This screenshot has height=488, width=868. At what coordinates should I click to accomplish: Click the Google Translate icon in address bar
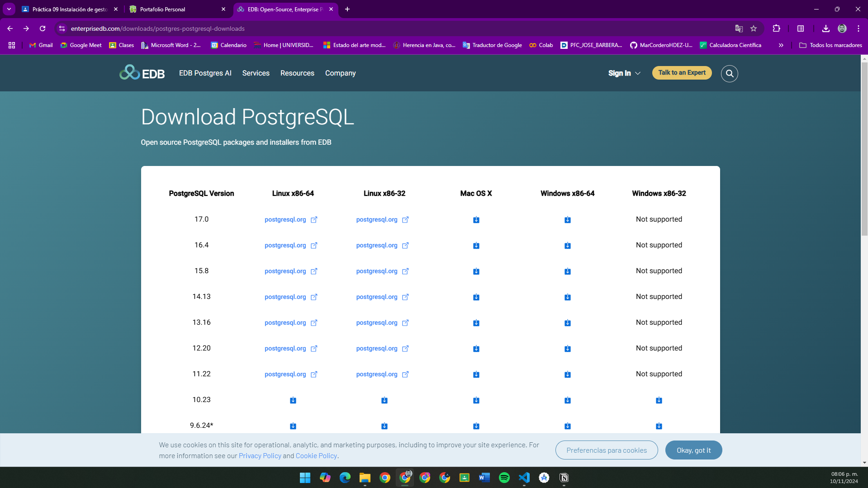(x=739, y=28)
